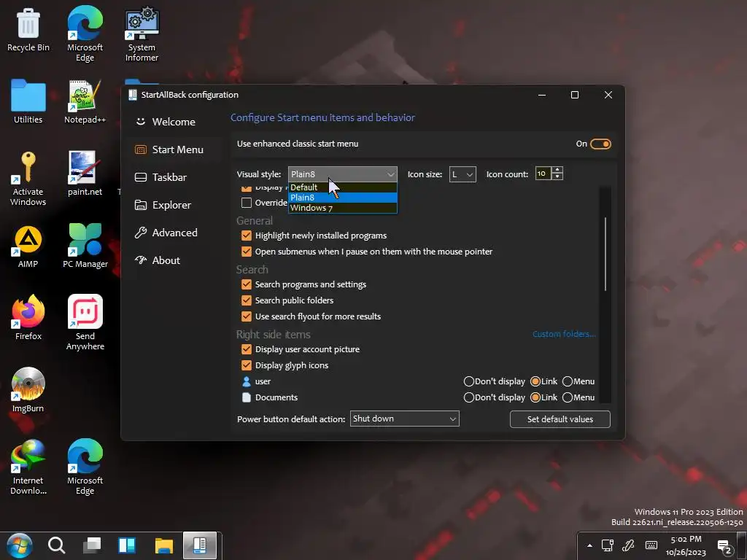
Task: Click the user profile glyph icon
Action: (247, 381)
